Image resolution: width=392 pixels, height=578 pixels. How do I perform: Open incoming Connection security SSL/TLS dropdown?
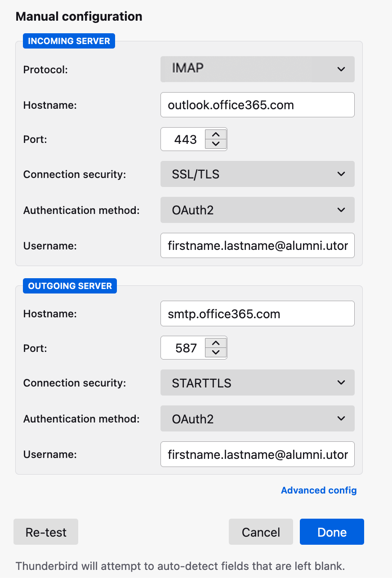pos(257,174)
